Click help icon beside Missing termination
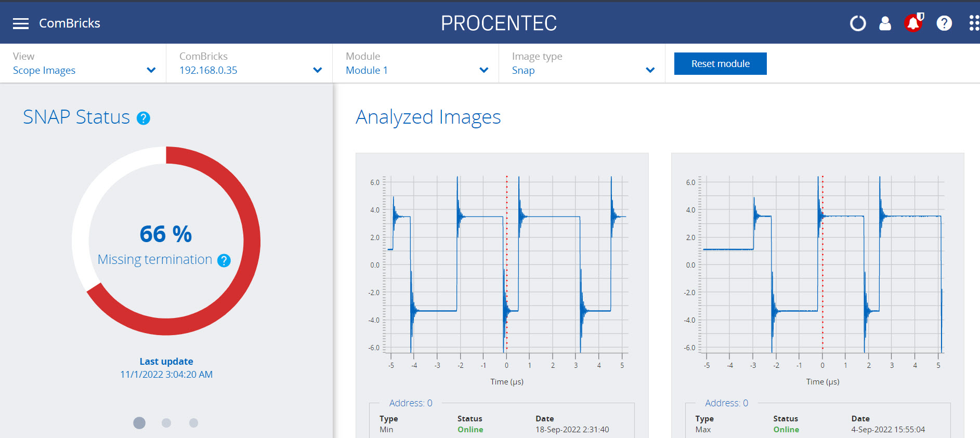Viewport: 980px width, 438px height. tap(224, 260)
